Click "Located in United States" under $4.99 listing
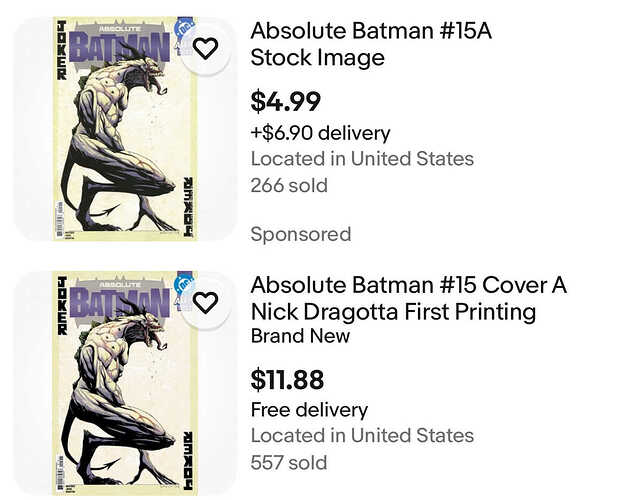 [362, 159]
